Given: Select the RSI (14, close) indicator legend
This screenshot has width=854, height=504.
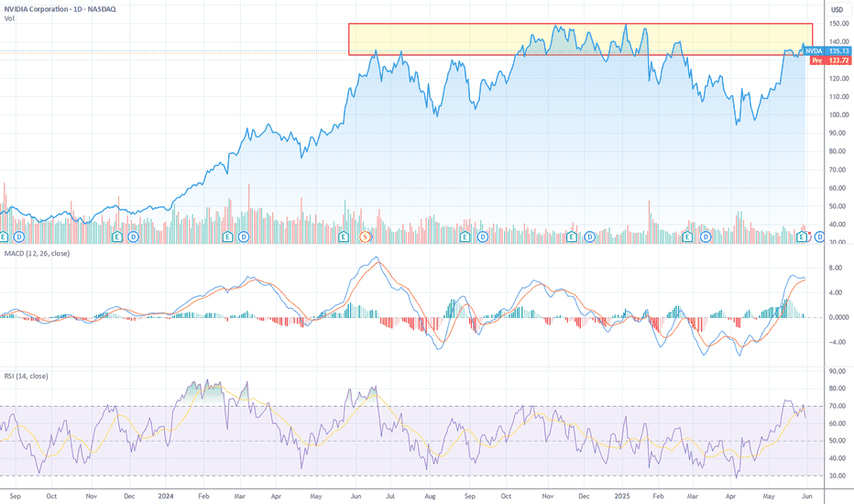Looking at the screenshot, I should pos(27,376).
